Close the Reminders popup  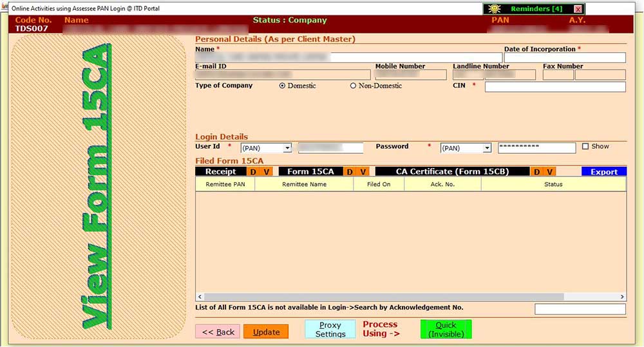[x=578, y=9]
